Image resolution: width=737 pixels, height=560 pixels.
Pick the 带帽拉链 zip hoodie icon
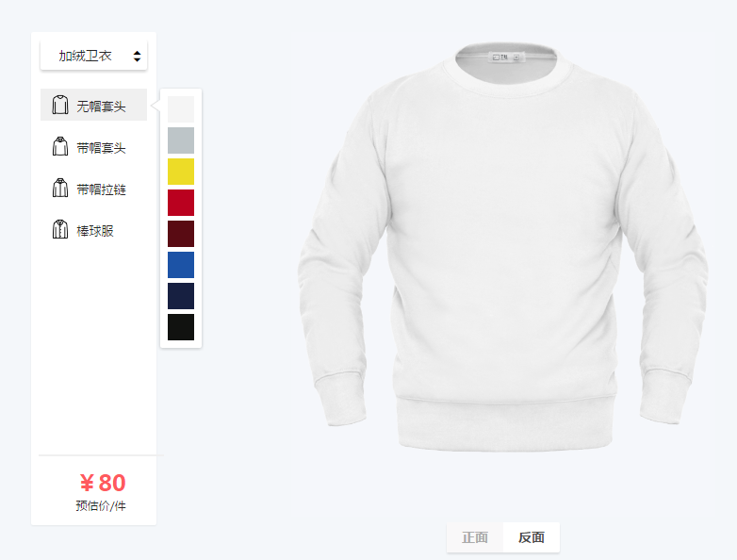coord(59,188)
